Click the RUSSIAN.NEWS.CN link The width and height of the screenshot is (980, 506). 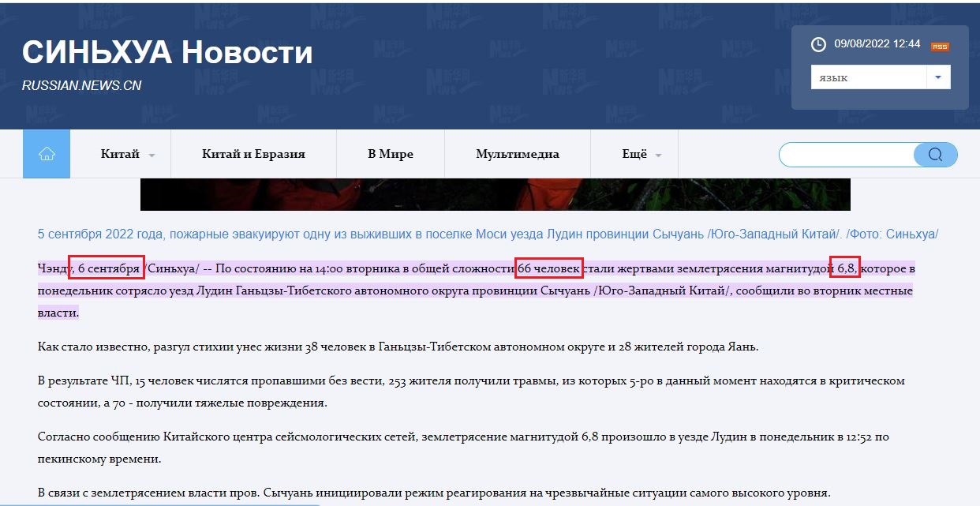[x=81, y=85]
